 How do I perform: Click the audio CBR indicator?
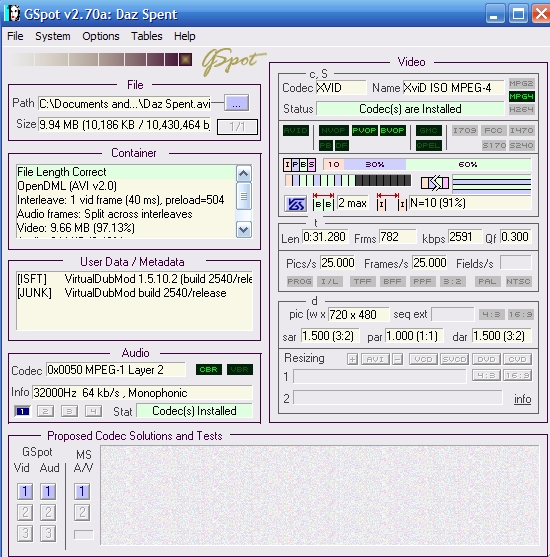click(209, 369)
